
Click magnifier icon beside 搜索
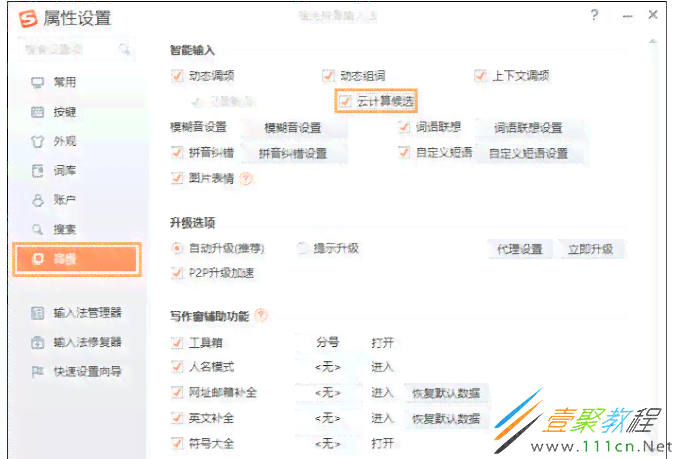38,229
